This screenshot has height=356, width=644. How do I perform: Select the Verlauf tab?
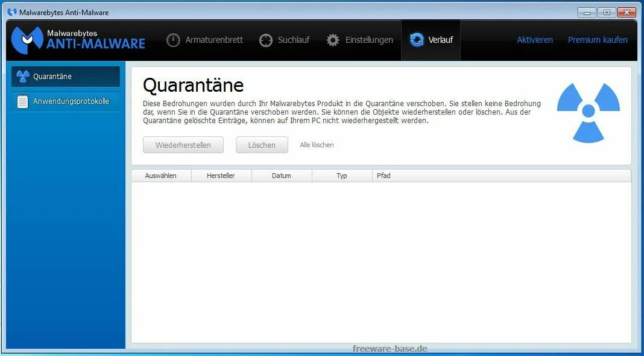pos(431,40)
